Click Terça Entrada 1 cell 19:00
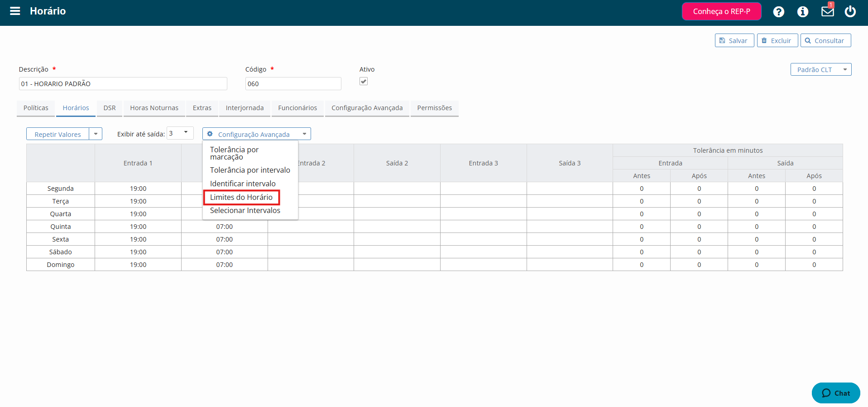This screenshot has width=868, height=407. pyautogui.click(x=138, y=201)
